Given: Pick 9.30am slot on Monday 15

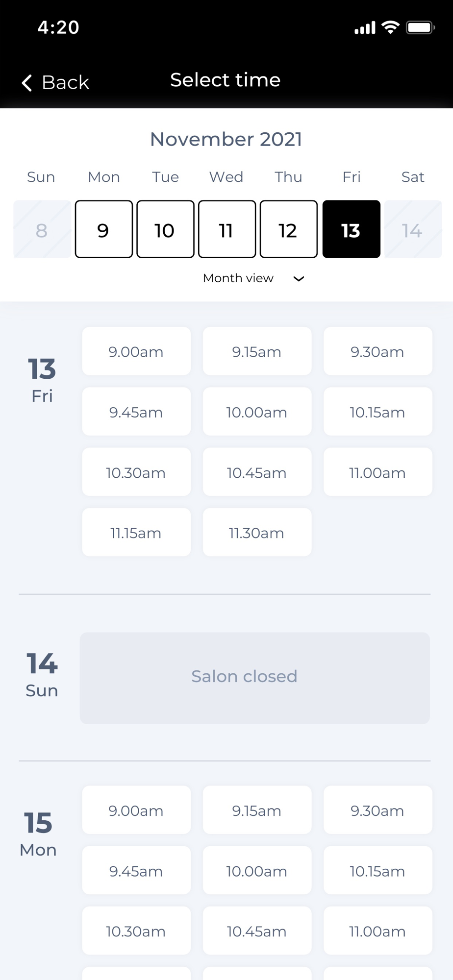Looking at the screenshot, I should click(378, 810).
